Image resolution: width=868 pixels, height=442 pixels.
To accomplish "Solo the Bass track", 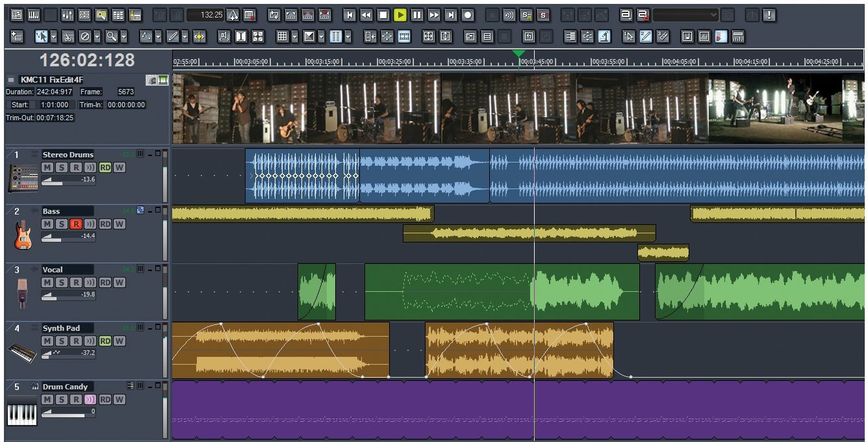I will [x=62, y=224].
